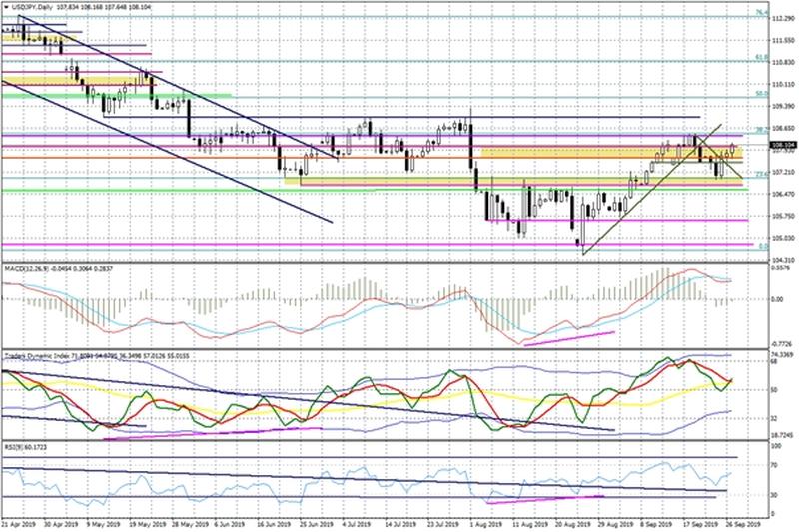Click the 1 Aug 2019 date label
The image size is (799, 532).
point(482,522)
